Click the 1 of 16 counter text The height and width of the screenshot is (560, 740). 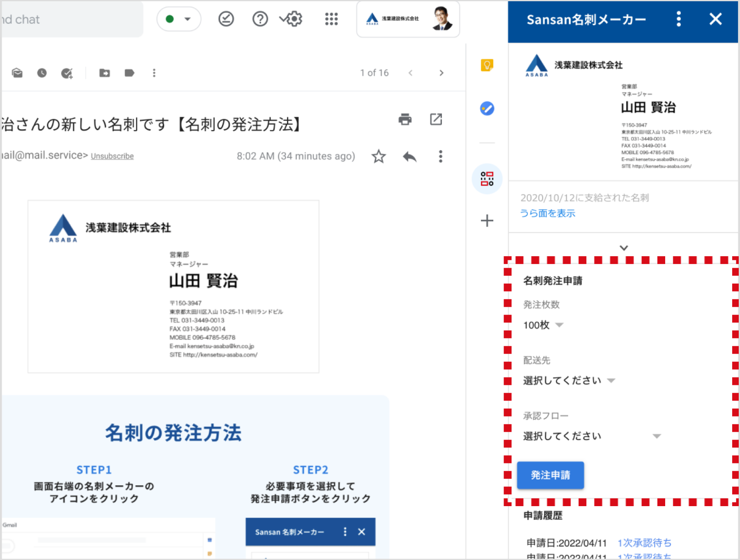coord(375,73)
